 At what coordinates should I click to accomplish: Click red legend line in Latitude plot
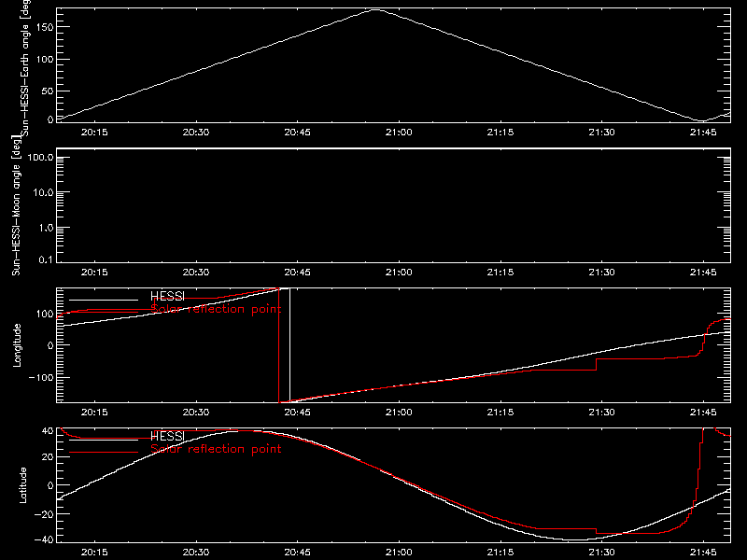pos(104,452)
